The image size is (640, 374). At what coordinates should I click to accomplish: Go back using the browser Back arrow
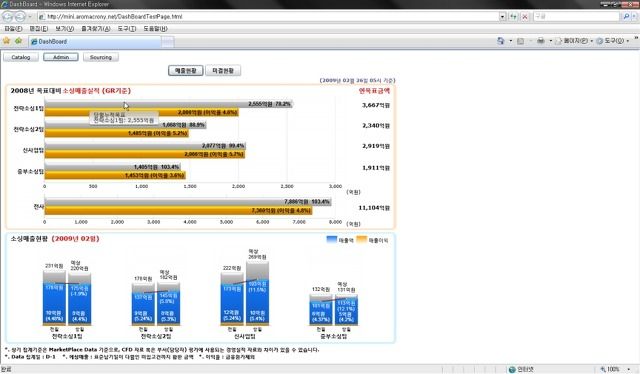[x=8, y=17]
